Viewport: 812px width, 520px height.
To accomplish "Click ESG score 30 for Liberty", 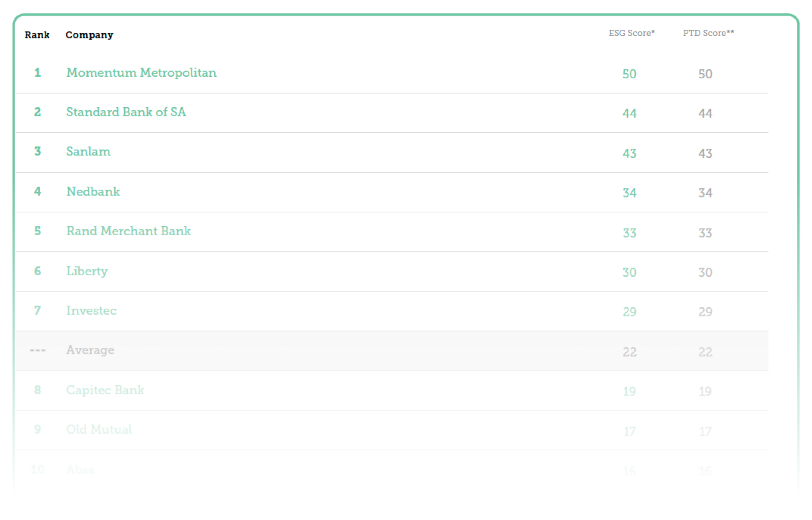I will click(629, 273).
